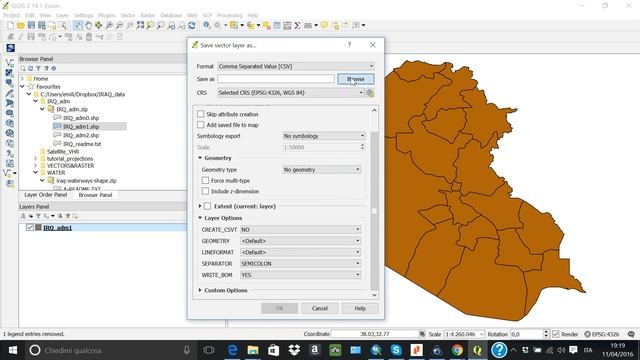
Task: Click the Coordinate field in status bar
Action: point(375,334)
